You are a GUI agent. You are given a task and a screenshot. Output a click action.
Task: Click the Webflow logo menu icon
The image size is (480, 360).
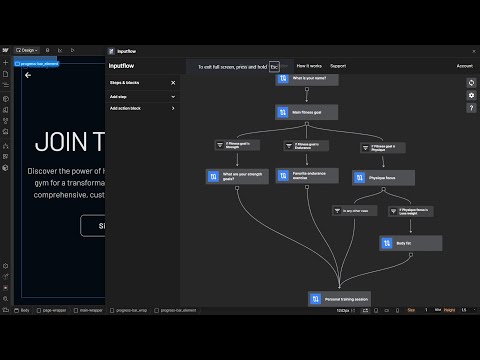pos(5,50)
